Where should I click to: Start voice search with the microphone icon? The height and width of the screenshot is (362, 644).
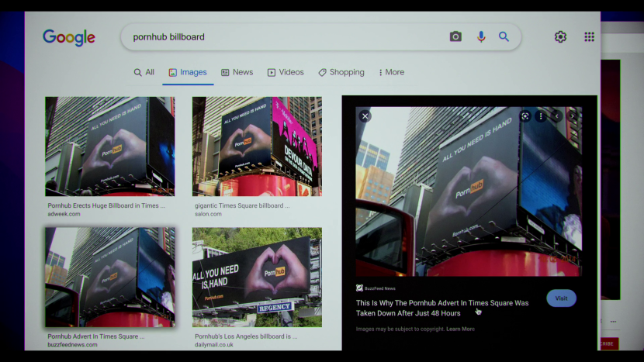[481, 36]
